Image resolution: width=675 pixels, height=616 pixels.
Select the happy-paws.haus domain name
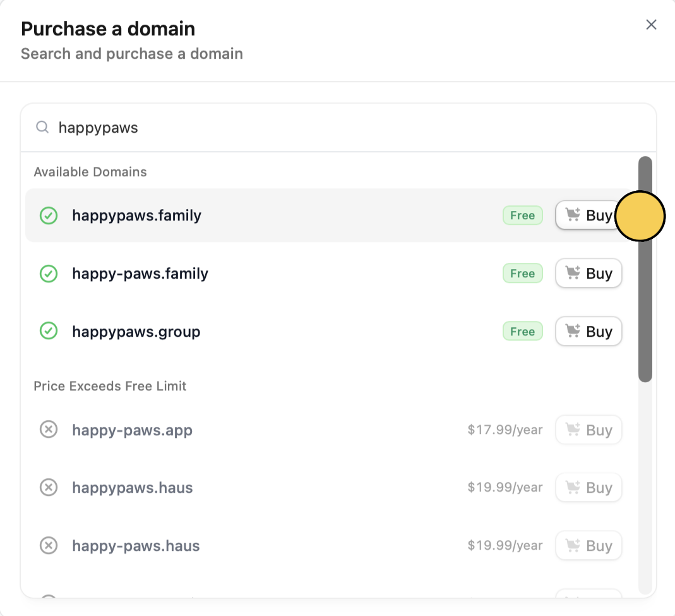coord(136,546)
